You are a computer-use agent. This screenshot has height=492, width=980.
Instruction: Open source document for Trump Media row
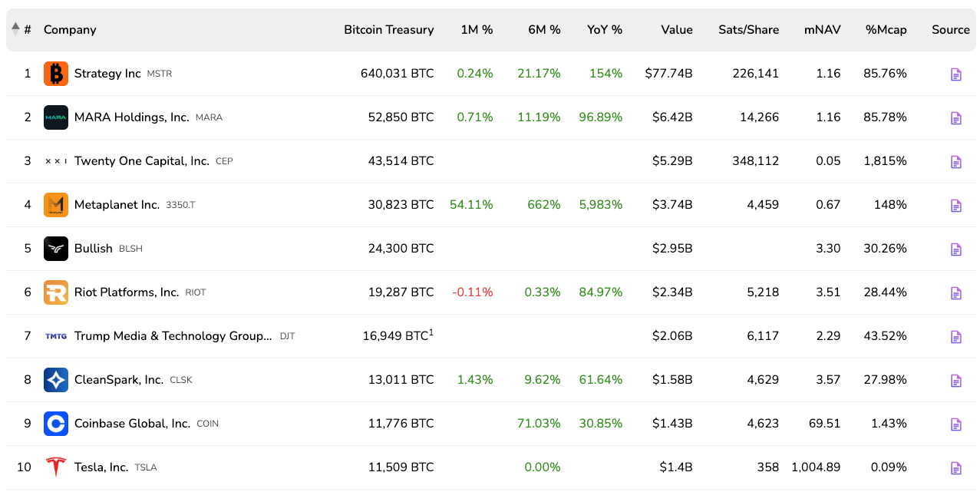[955, 337]
